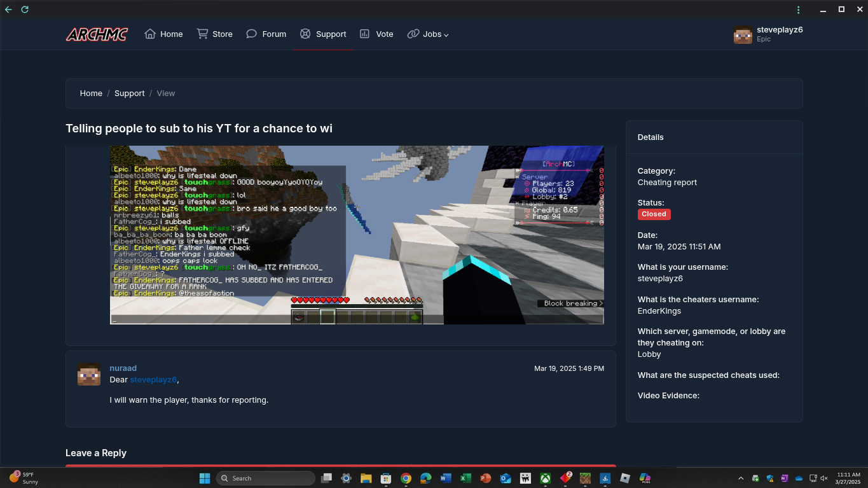Open Settings from the taskbar
Image resolution: width=868 pixels, height=488 pixels.
(x=346, y=478)
